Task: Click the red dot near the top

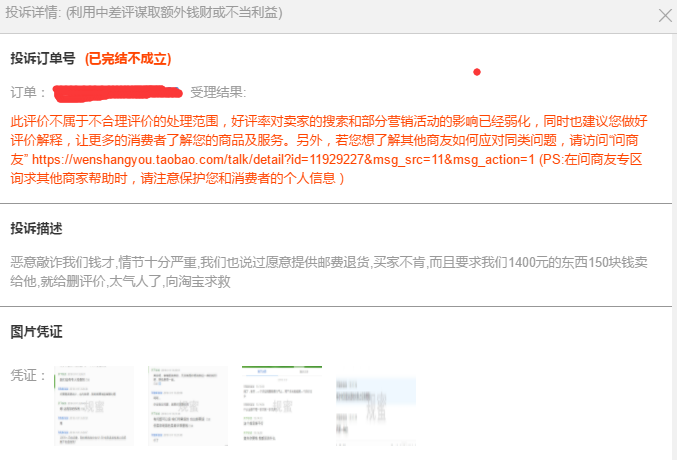Action: [477, 72]
